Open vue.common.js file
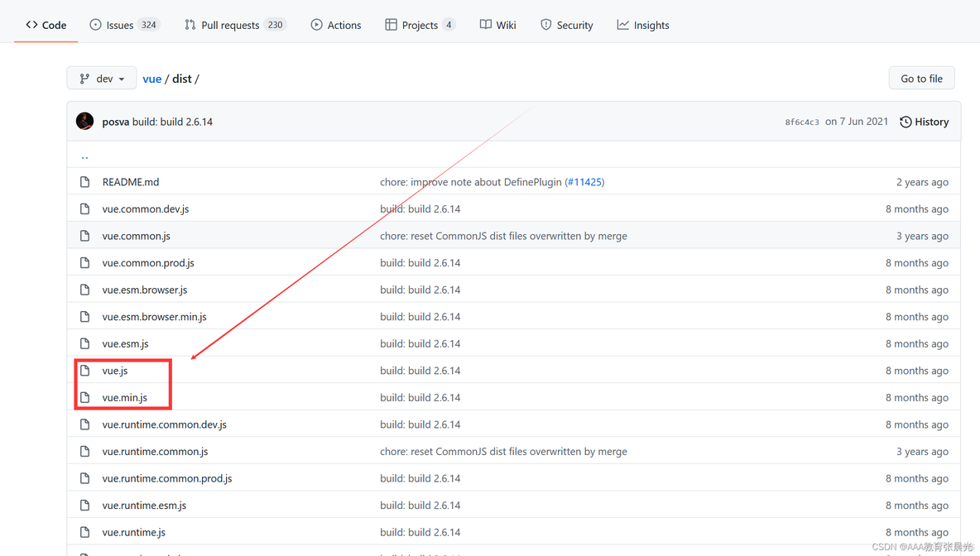 click(x=137, y=236)
